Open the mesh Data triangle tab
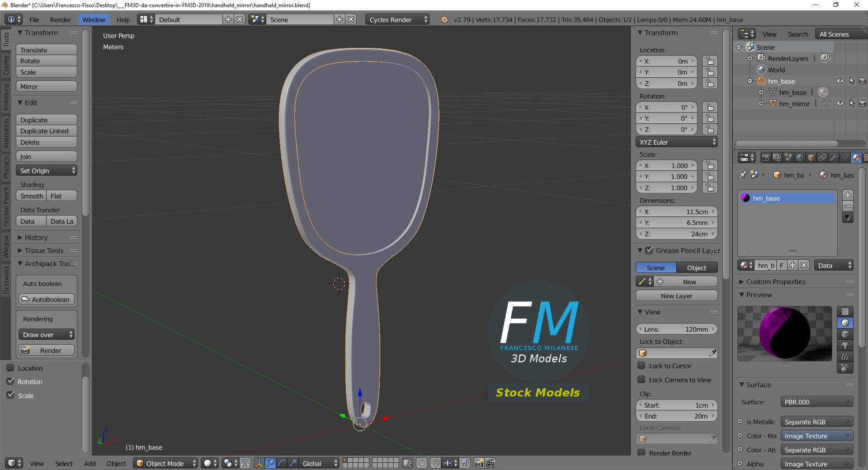 tap(845, 157)
